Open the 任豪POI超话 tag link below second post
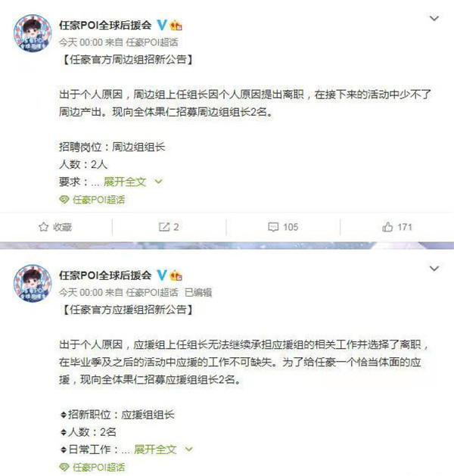454x476 pixels. pyautogui.click(x=98, y=467)
